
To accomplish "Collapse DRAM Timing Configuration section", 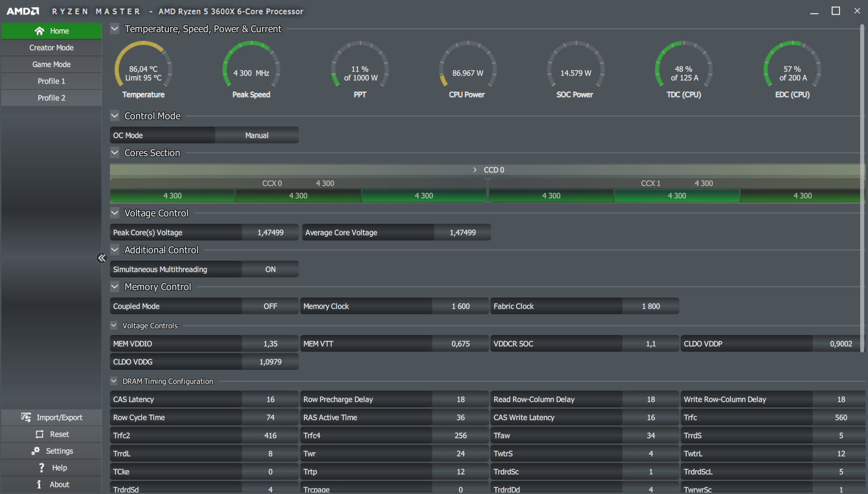I will coord(114,381).
